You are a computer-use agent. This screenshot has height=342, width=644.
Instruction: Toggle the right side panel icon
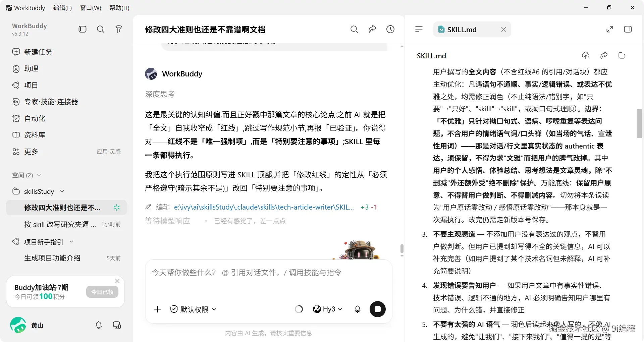628,29
